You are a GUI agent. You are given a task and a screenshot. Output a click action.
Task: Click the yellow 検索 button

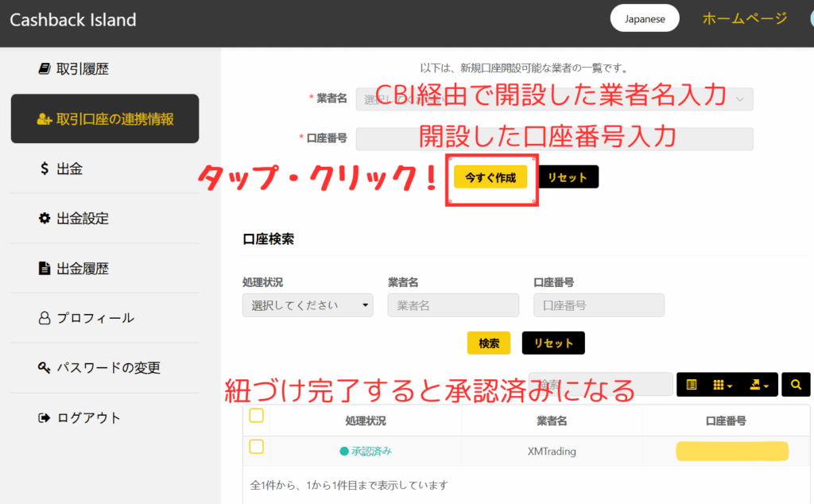point(489,343)
